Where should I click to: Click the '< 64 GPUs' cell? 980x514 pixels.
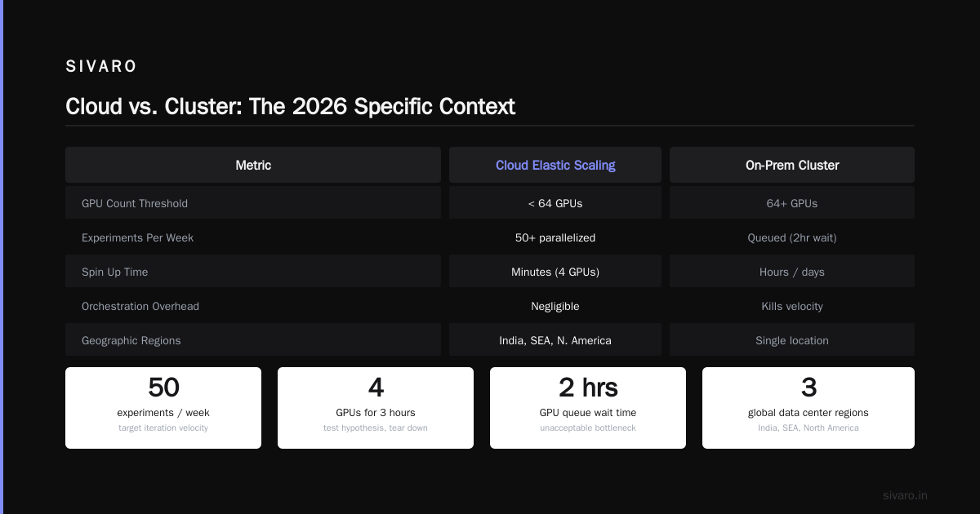point(555,203)
